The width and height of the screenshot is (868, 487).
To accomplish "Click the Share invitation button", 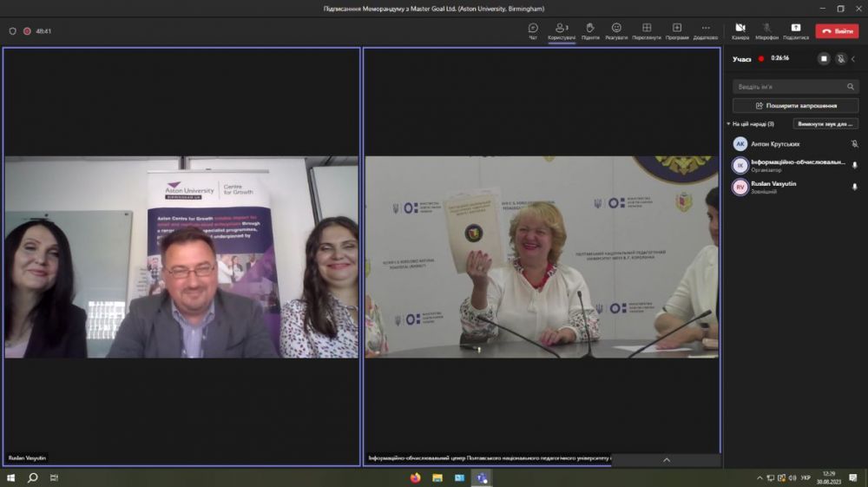I will [795, 105].
